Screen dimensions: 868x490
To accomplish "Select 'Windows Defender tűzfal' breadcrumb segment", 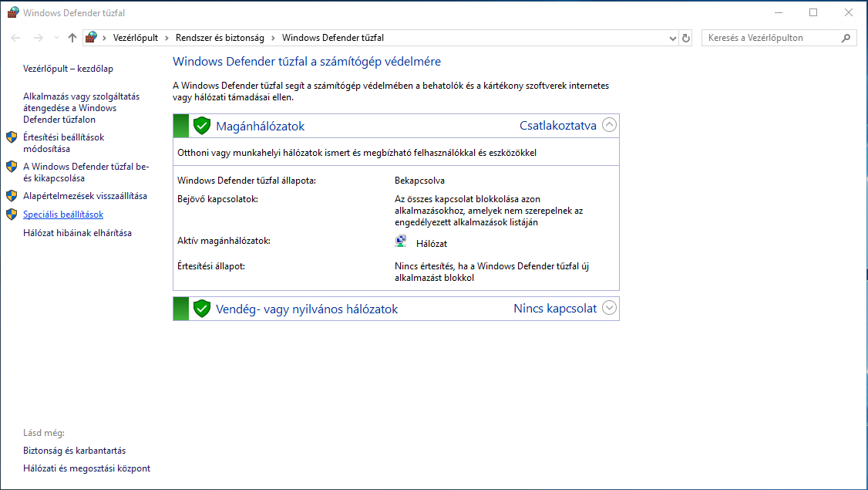I will pos(333,38).
